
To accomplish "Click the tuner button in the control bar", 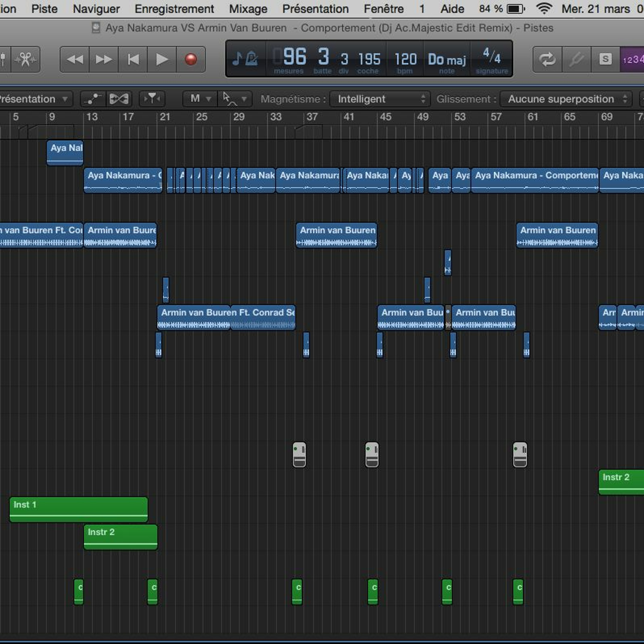I will coord(576,60).
